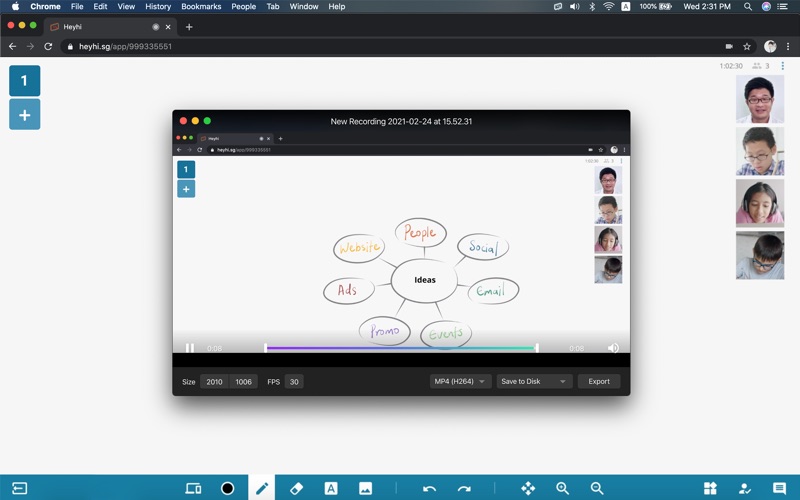Viewport: 800px width, 500px height.
Task: Click the right trim handle of recording
Action: click(x=537, y=348)
